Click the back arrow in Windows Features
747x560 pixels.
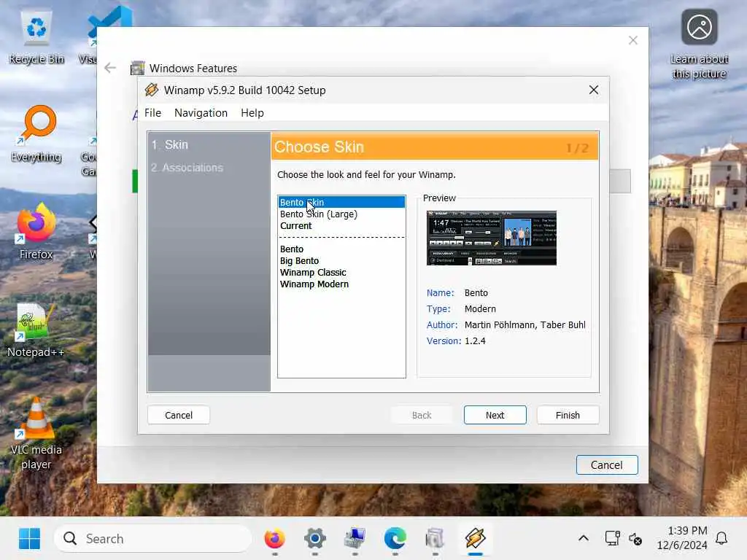(110, 68)
